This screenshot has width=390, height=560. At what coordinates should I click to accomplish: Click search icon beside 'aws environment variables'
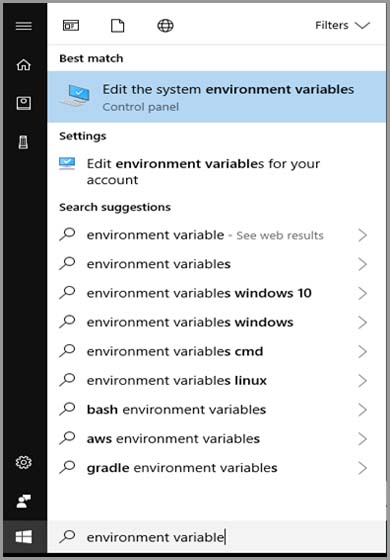[x=67, y=438]
